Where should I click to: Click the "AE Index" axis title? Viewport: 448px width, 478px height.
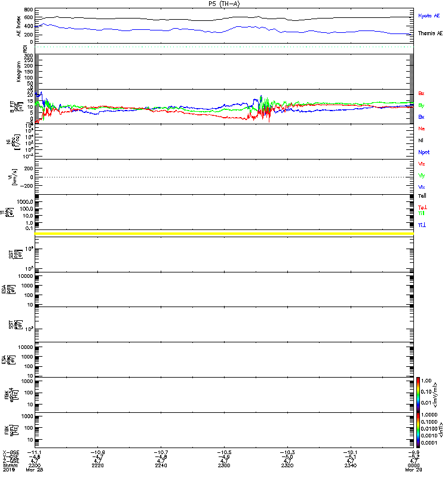19,26
